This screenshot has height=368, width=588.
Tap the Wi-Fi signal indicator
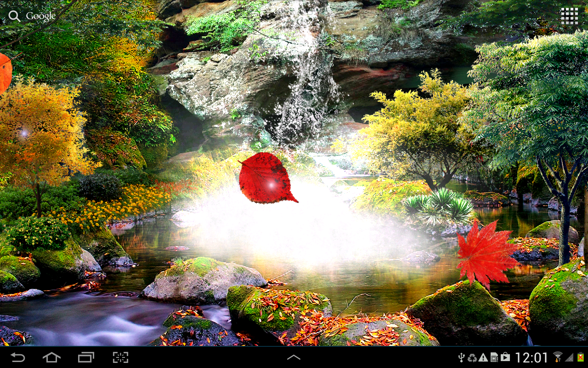(558, 357)
